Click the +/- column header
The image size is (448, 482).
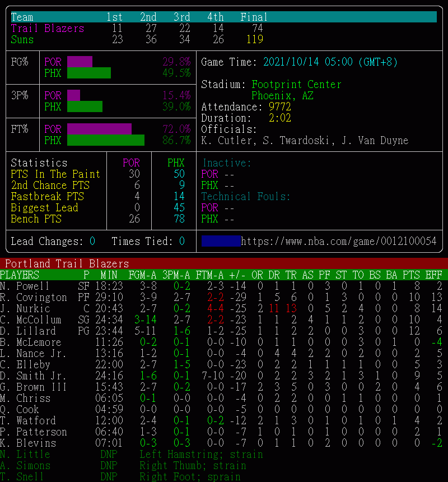237,275
